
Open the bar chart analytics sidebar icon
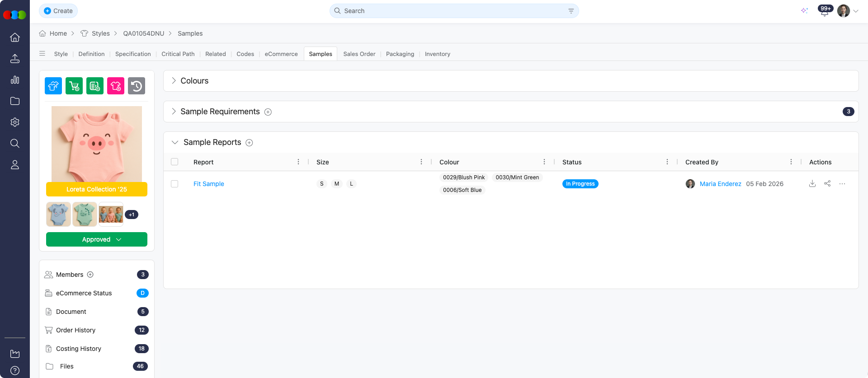pos(15,80)
